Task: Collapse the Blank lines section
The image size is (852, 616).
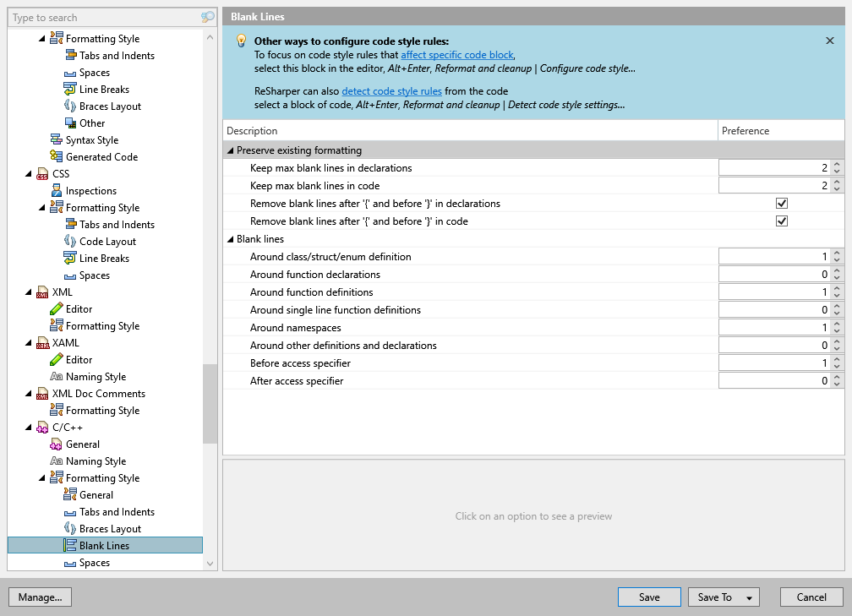Action: coord(230,238)
